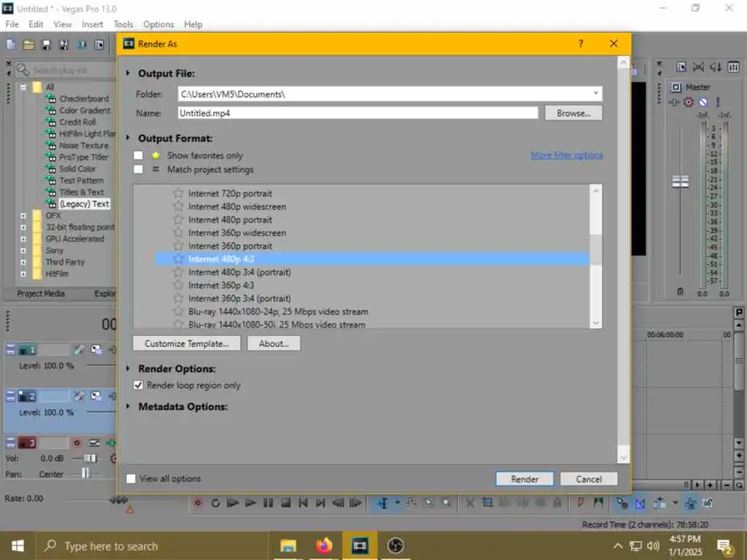Screen dimensions: 747x560
Task: Click the Browse... button
Action: point(573,113)
